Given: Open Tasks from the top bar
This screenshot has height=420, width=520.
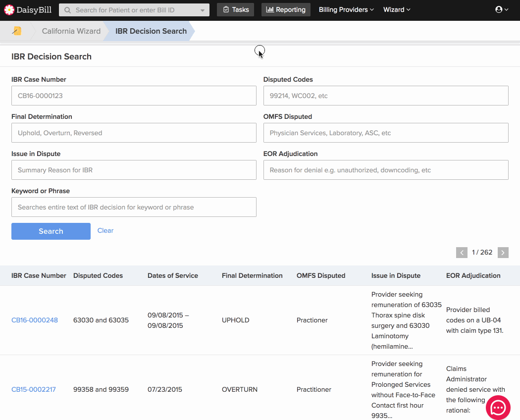Looking at the screenshot, I should (x=235, y=9).
